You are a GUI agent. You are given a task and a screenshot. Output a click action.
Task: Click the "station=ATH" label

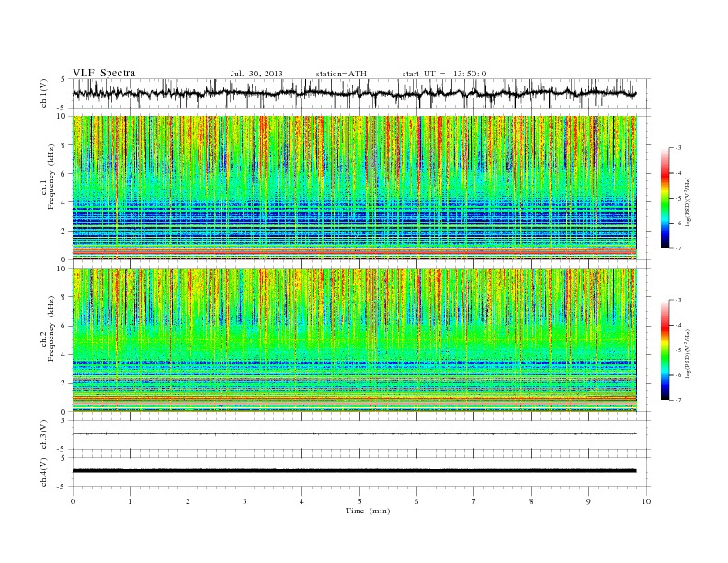click(x=341, y=74)
